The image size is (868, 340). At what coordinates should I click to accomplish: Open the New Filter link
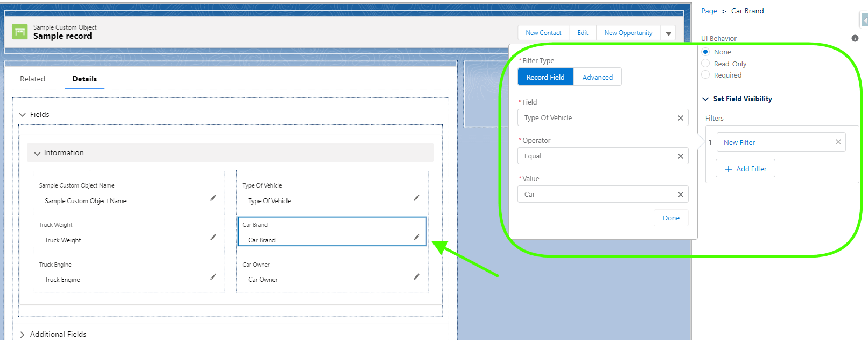739,143
